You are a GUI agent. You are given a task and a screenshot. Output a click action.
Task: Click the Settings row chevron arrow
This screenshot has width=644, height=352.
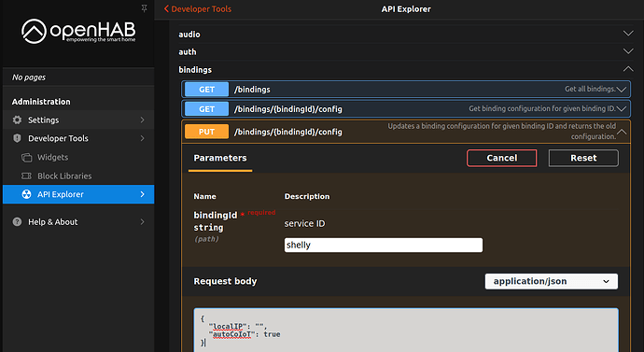pyautogui.click(x=142, y=120)
